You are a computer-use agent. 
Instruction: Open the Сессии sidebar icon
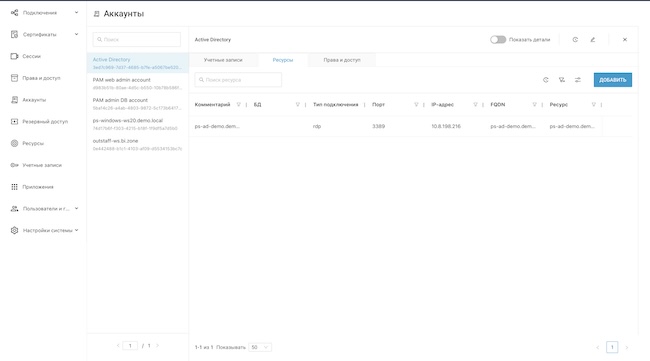(x=15, y=56)
